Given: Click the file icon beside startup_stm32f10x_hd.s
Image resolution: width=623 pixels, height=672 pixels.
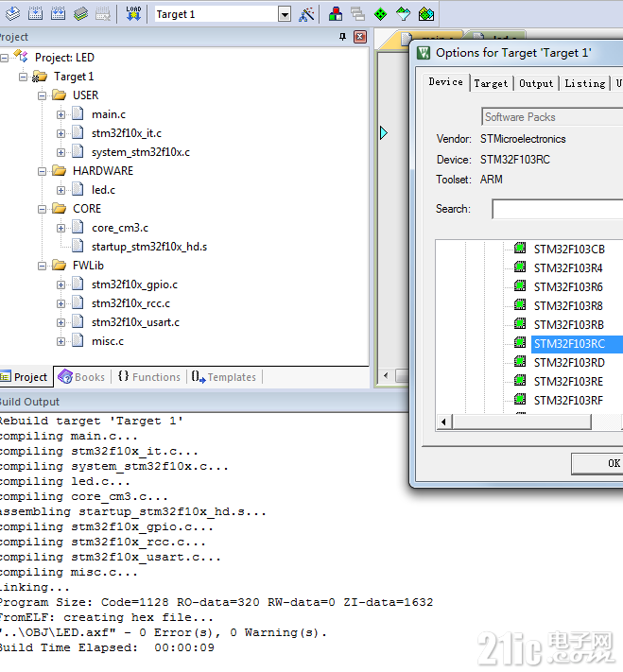Looking at the screenshot, I should [78, 246].
